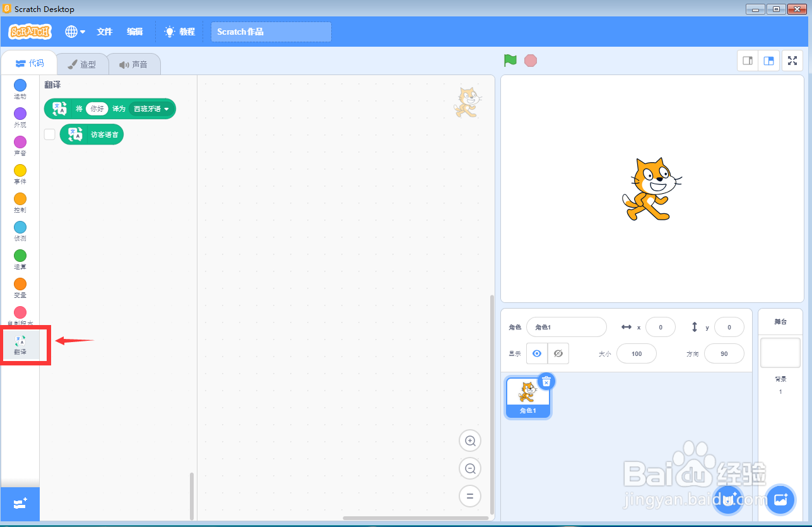This screenshot has height=527, width=812.
Task: Click the green flag to run
Action: click(510, 61)
